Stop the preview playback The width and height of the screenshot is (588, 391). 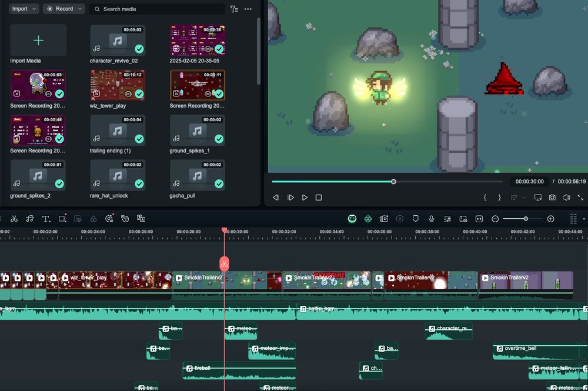pyautogui.click(x=319, y=197)
